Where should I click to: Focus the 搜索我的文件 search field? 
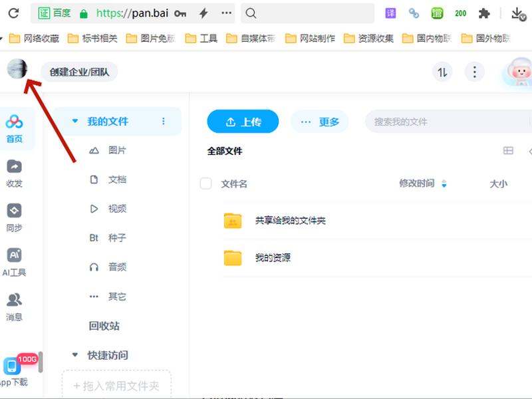[448, 122]
